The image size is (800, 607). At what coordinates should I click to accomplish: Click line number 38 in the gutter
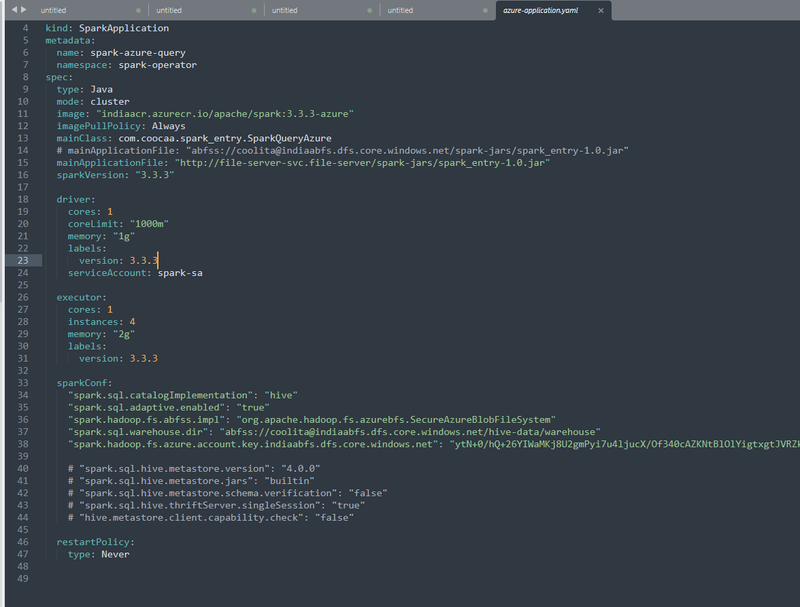23,444
